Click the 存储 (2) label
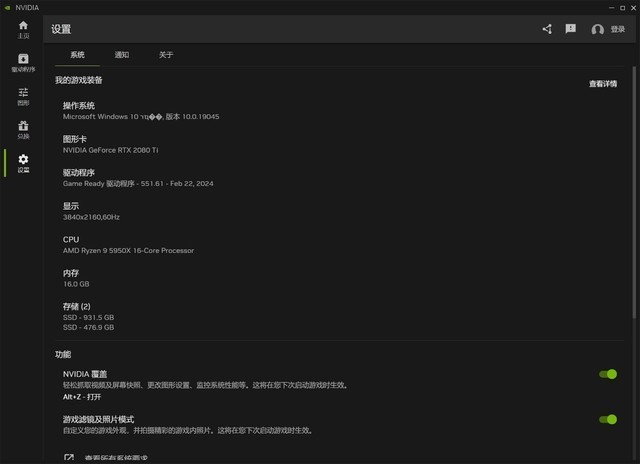The image size is (640, 464). click(x=77, y=306)
